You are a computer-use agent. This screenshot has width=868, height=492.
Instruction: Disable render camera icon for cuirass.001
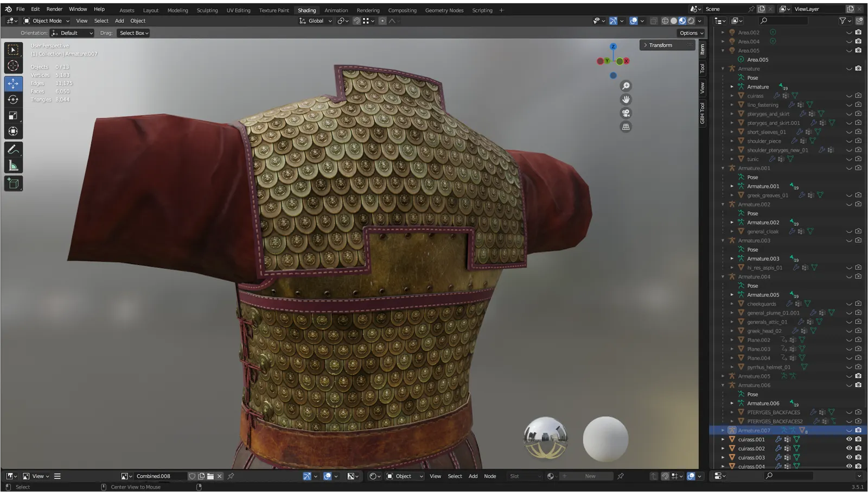(x=858, y=439)
